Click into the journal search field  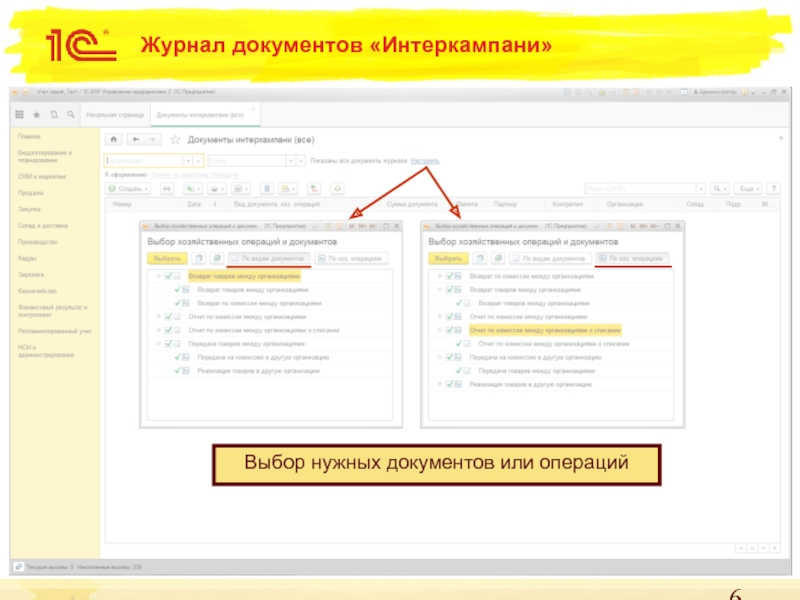click(640, 189)
